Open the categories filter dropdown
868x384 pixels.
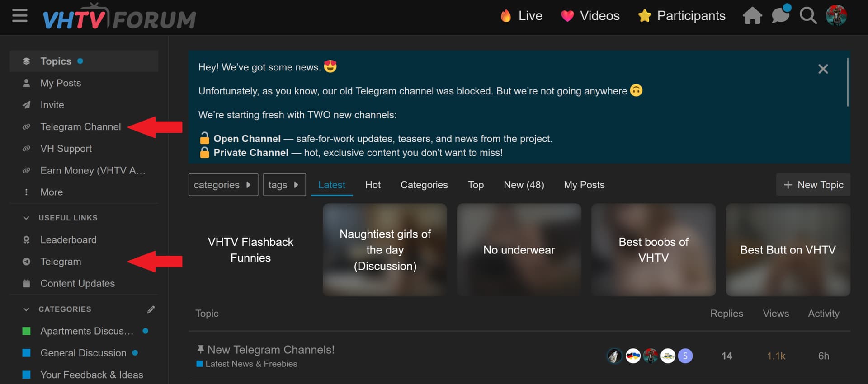[223, 185]
